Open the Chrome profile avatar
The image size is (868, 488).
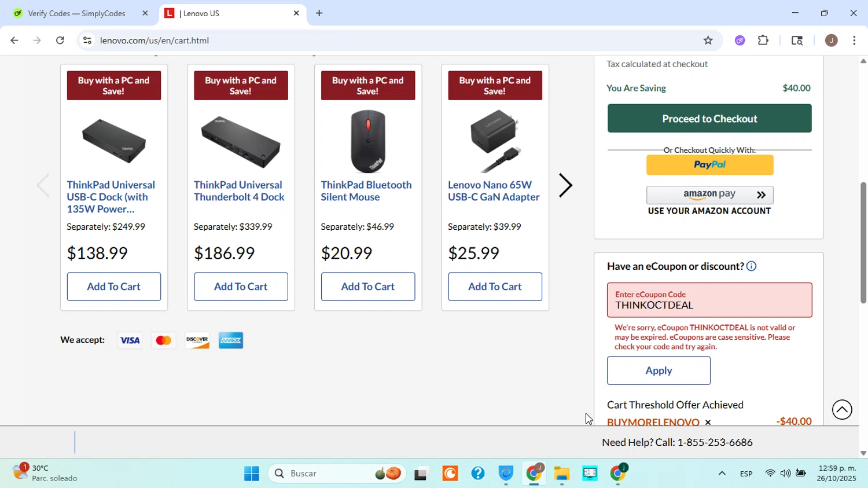831,41
